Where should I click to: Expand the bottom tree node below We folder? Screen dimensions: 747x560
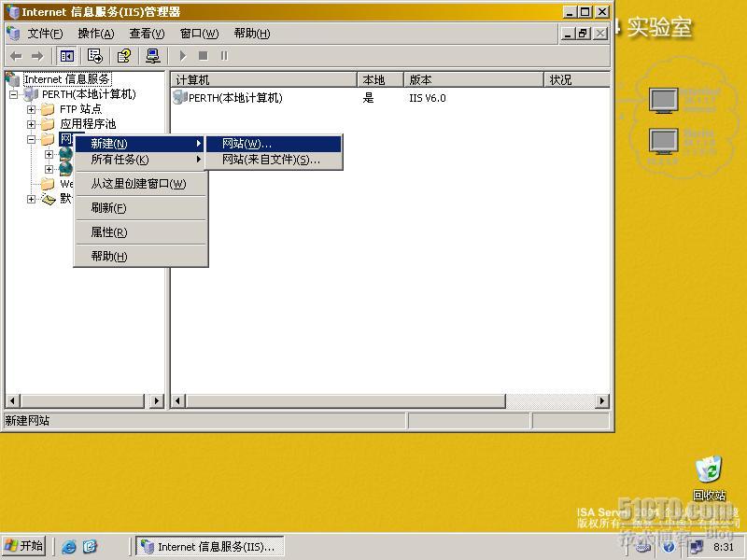point(32,199)
